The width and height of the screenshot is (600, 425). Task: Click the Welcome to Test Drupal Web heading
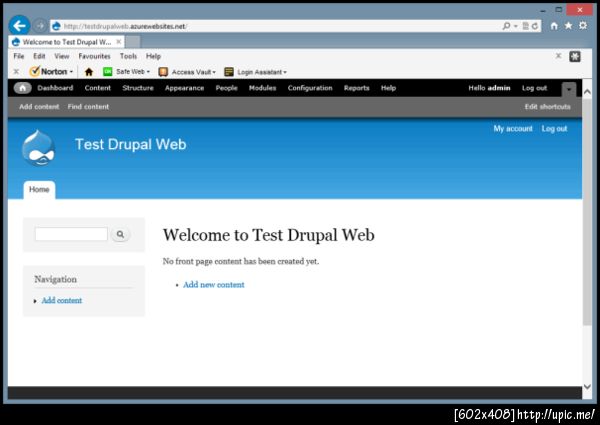pos(269,235)
